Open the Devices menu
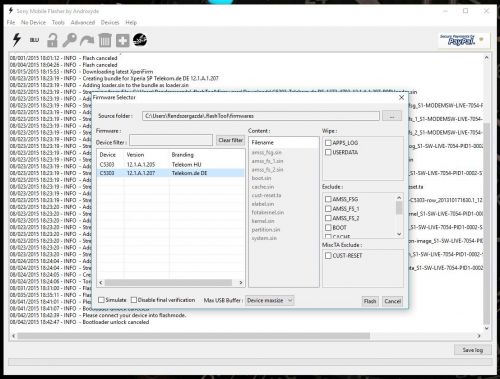This screenshot has height=379, width=500. point(110,22)
